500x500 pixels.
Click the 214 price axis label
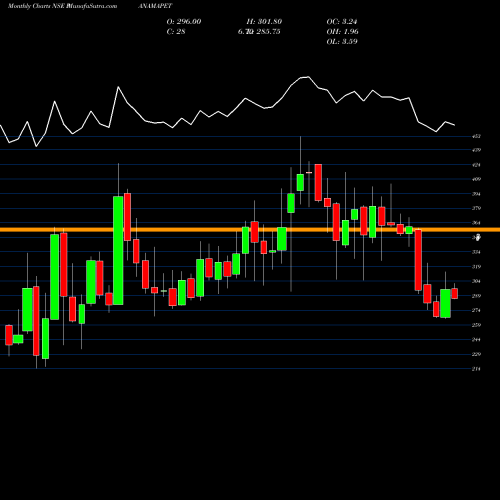[x=477, y=369]
